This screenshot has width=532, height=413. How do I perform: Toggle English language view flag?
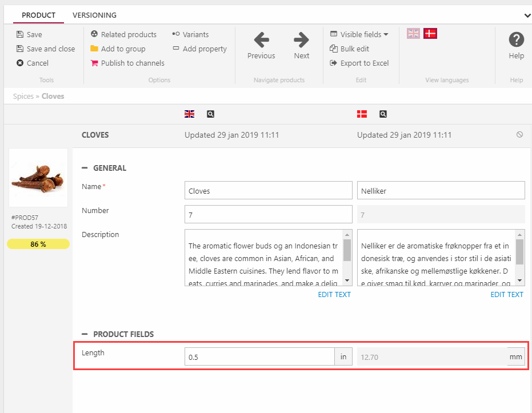tap(413, 34)
